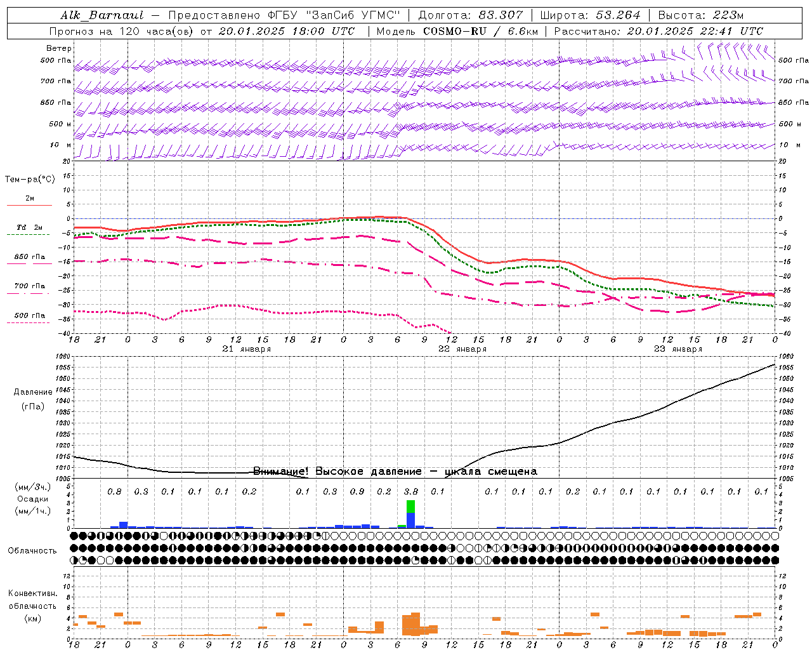The image size is (812, 650).
Task: Click the green precipitation bar segment
Action: point(411,507)
